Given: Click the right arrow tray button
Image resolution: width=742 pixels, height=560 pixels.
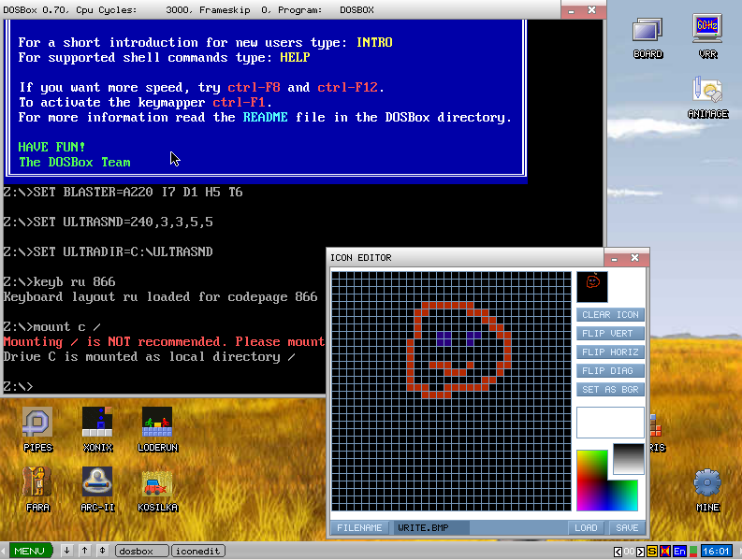Looking at the screenshot, I should [x=640, y=551].
